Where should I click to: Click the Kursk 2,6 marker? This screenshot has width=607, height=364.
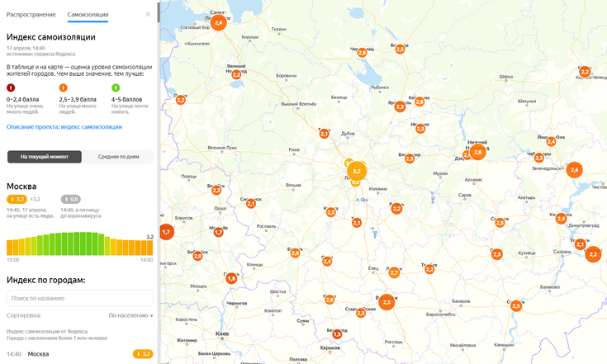pos(330,300)
